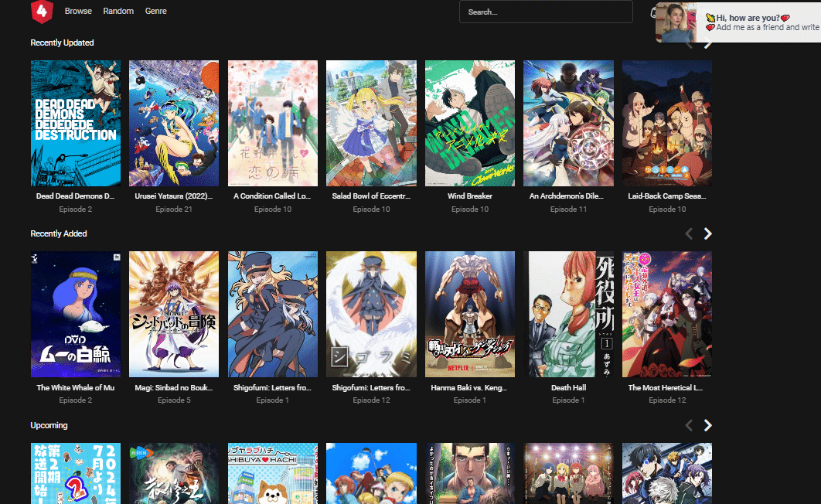
Task: Click the Laid-Back Camp Season poster
Action: pos(666,123)
